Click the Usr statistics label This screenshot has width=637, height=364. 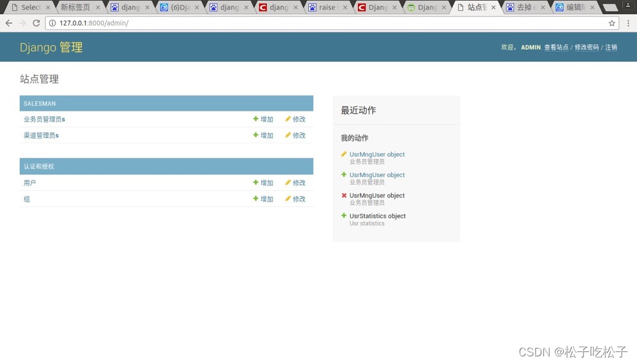pos(367,223)
